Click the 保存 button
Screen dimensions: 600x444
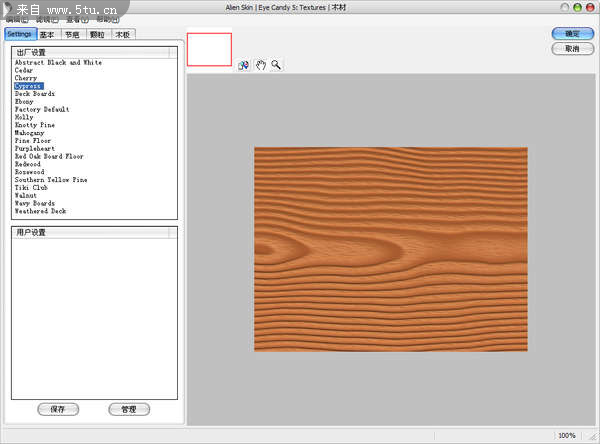58,409
